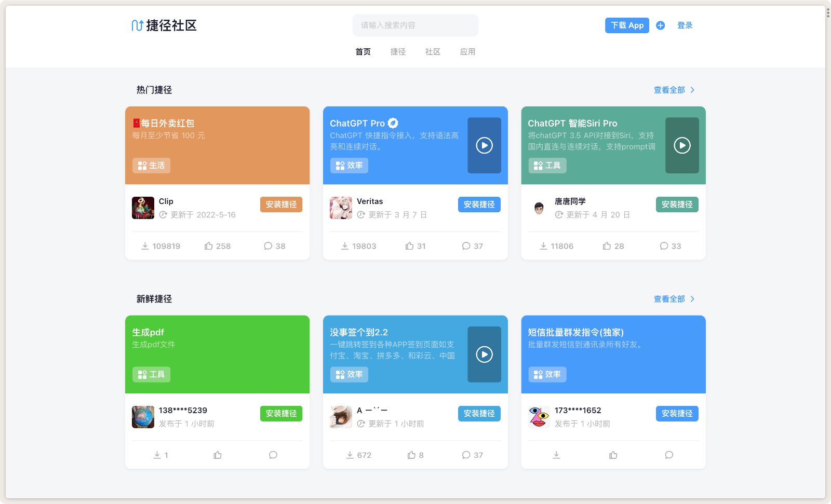Click the download icon on ChatGPT Pro card
This screenshot has height=504, width=831.
[x=345, y=246]
